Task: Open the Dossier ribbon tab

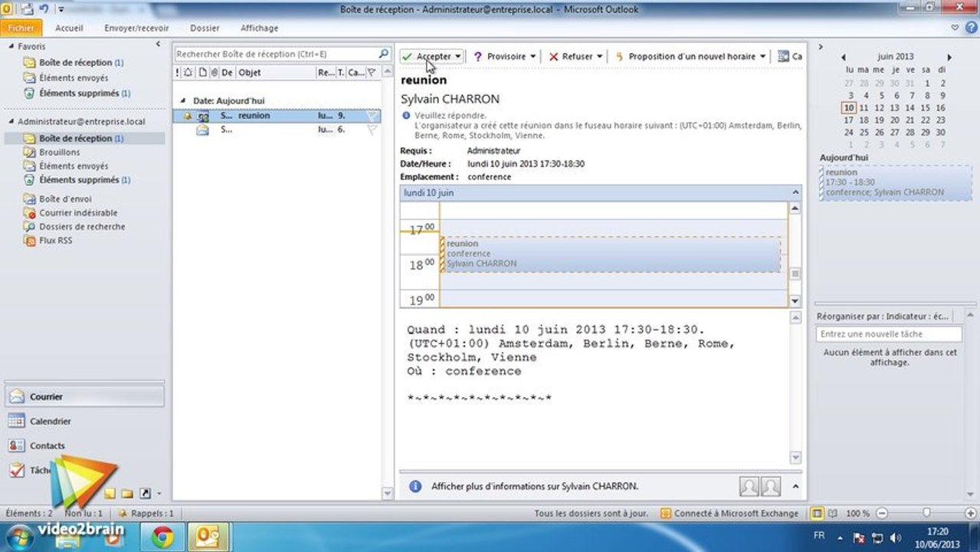Action: click(205, 28)
